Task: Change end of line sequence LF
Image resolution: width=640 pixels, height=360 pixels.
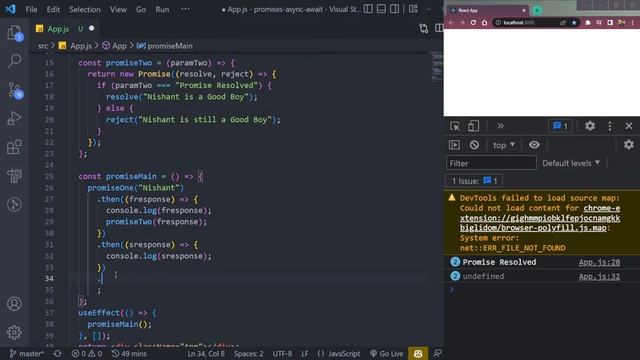Action: click(304, 353)
